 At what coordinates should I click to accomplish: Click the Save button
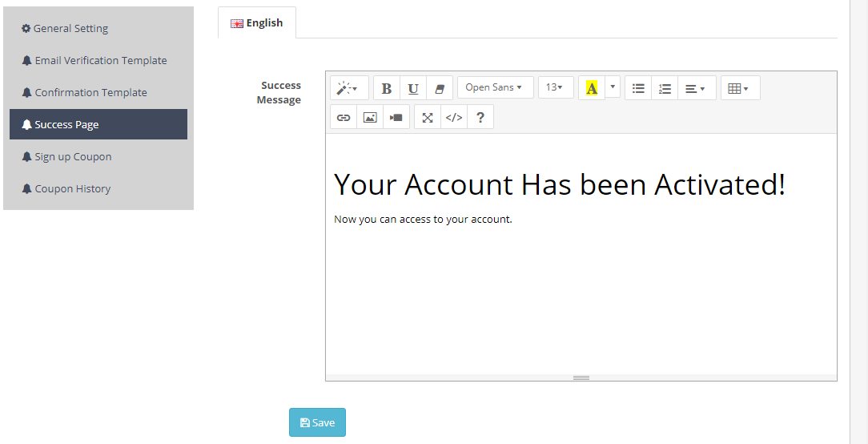pyautogui.click(x=317, y=422)
